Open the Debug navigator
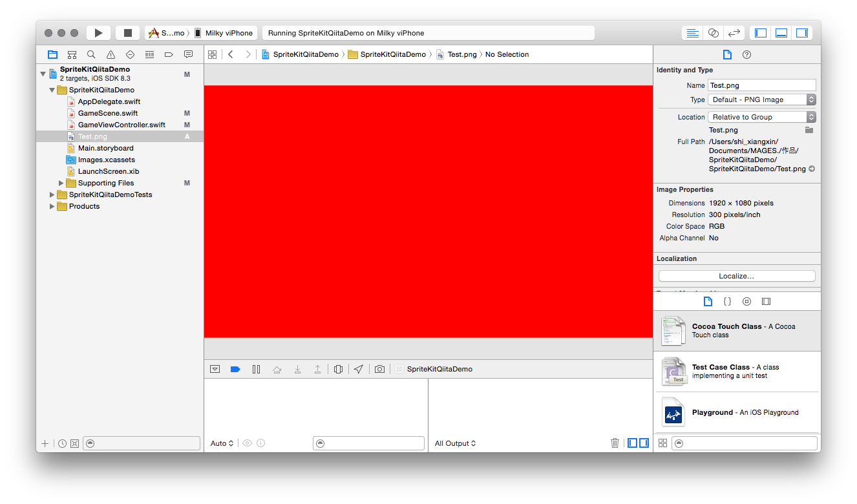The height and width of the screenshot is (504, 857). click(149, 54)
